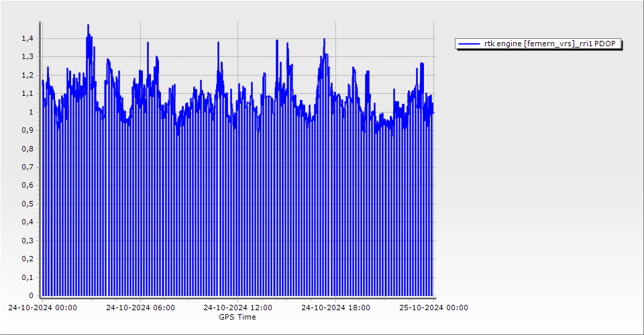This screenshot has width=644, height=335.
Task: Click the 0,3 tick label on vertical axis
Action: tap(26, 241)
